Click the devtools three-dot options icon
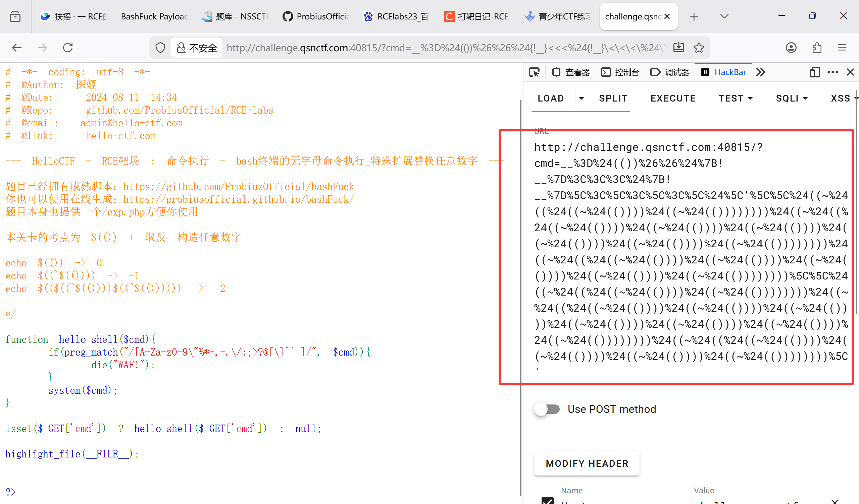The width and height of the screenshot is (859, 504). tap(832, 72)
